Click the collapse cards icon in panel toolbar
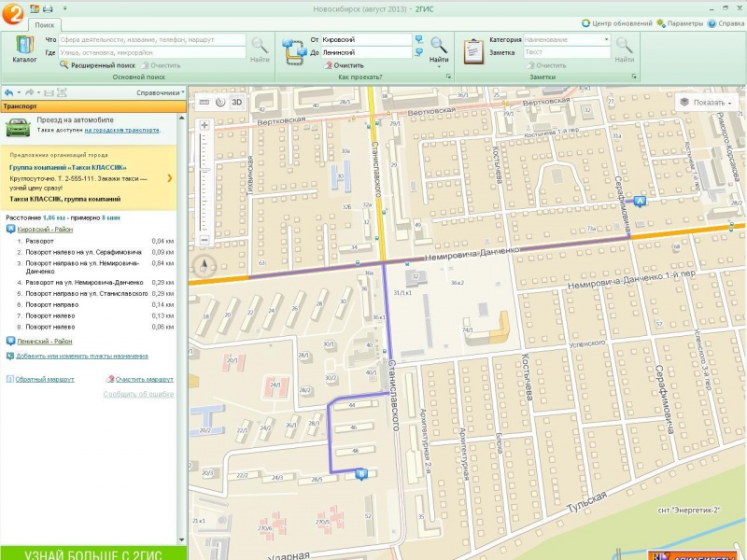 pyautogui.click(x=49, y=92)
